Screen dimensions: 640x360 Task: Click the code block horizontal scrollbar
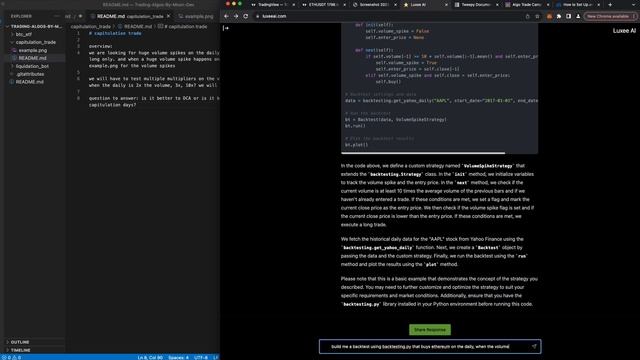tap(423, 153)
